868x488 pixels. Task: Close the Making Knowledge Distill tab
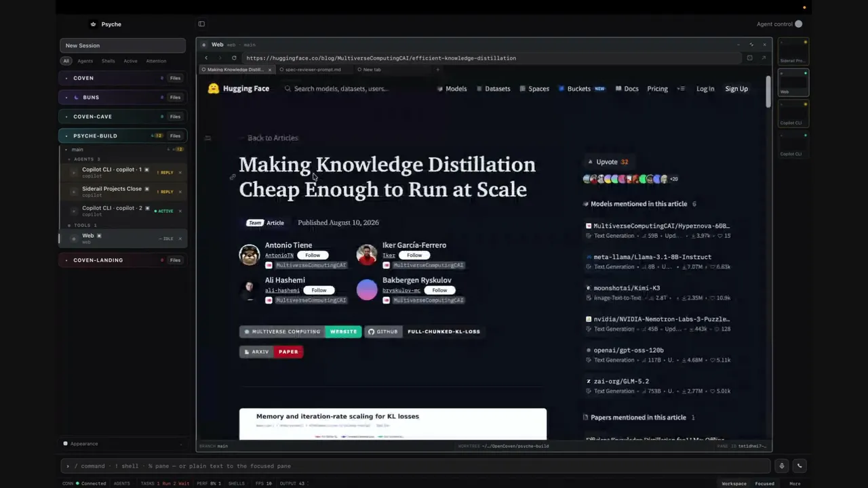(x=270, y=70)
